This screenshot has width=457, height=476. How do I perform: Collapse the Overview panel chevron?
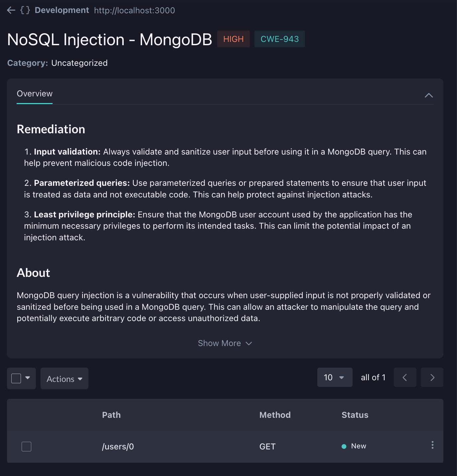pos(429,95)
